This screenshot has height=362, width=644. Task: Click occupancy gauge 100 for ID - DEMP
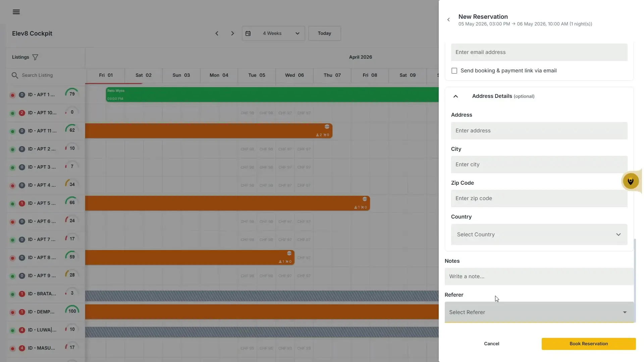tap(72, 311)
